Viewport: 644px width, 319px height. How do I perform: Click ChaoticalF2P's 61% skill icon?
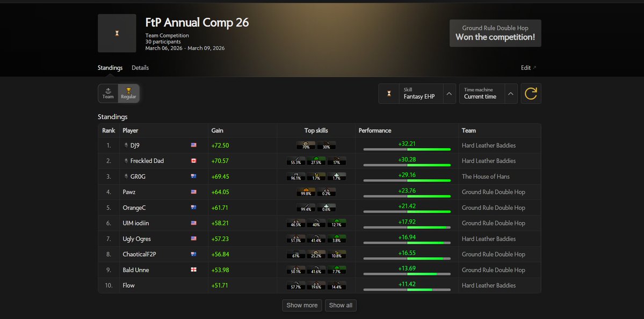click(296, 255)
